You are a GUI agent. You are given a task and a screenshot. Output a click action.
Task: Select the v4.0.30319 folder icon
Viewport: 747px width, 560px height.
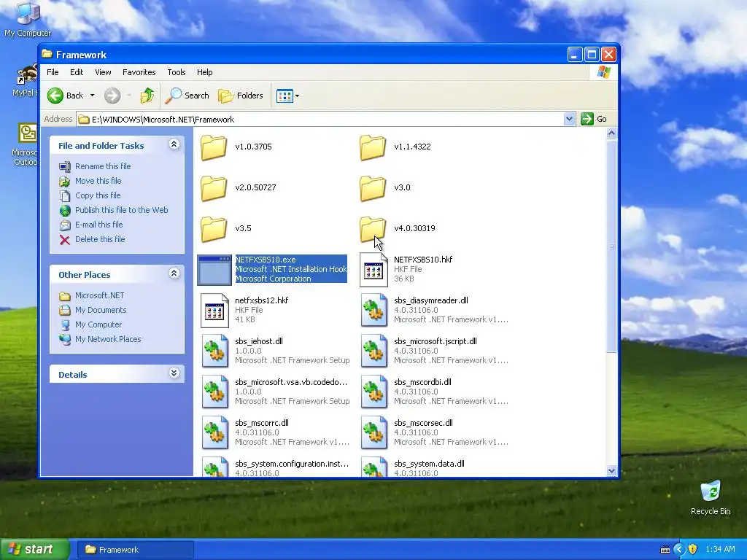pyautogui.click(x=373, y=228)
